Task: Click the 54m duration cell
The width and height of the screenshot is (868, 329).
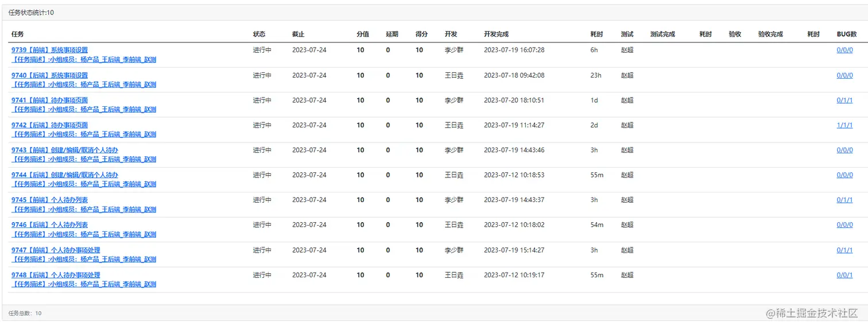Action: point(597,225)
